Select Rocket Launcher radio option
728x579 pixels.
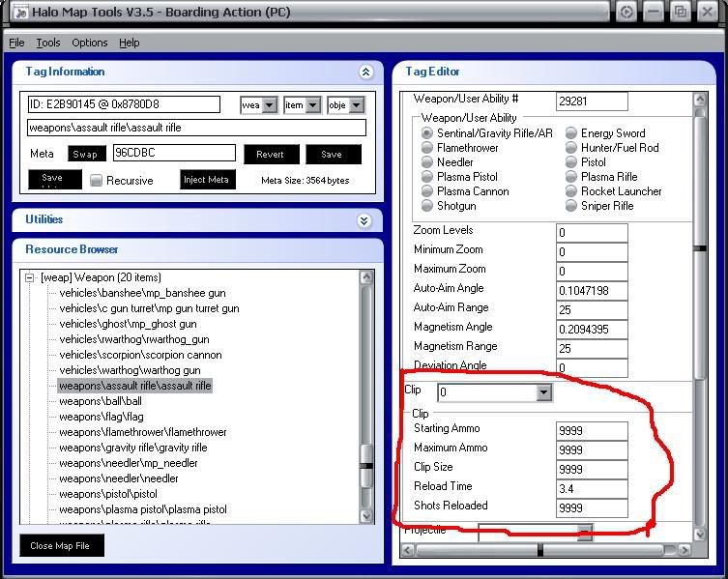tap(571, 191)
